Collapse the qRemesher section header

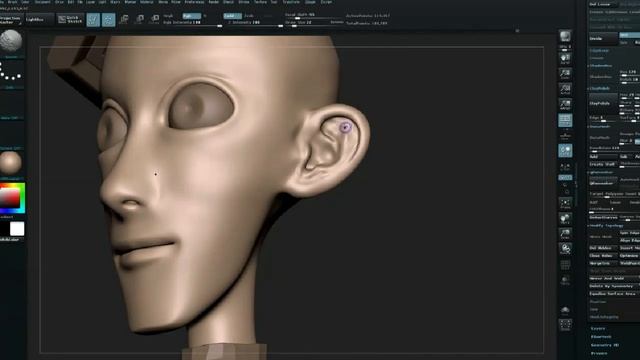[601, 172]
